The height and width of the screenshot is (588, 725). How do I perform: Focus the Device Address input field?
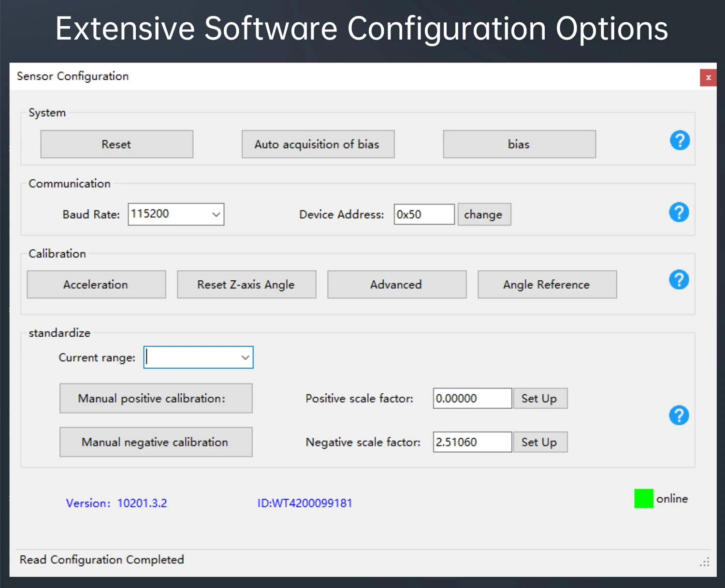[x=423, y=215]
